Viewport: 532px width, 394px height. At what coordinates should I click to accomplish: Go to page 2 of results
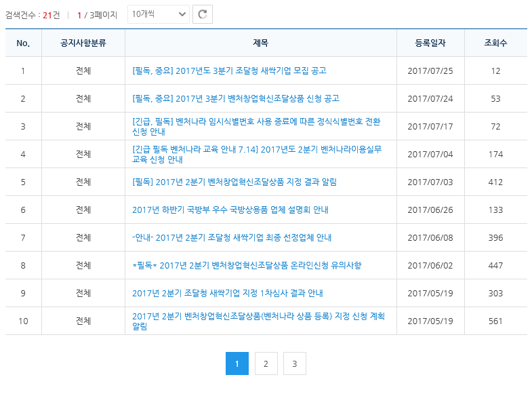[x=266, y=364]
